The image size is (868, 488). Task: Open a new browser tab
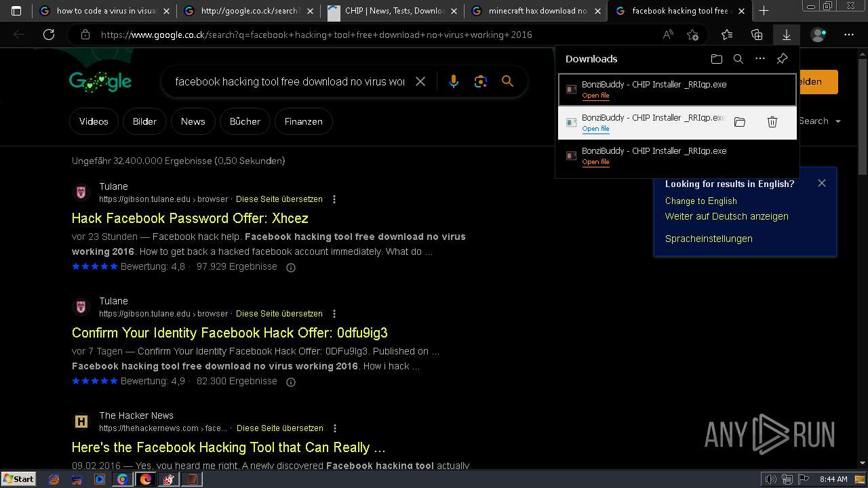click(x=764, y=11)
